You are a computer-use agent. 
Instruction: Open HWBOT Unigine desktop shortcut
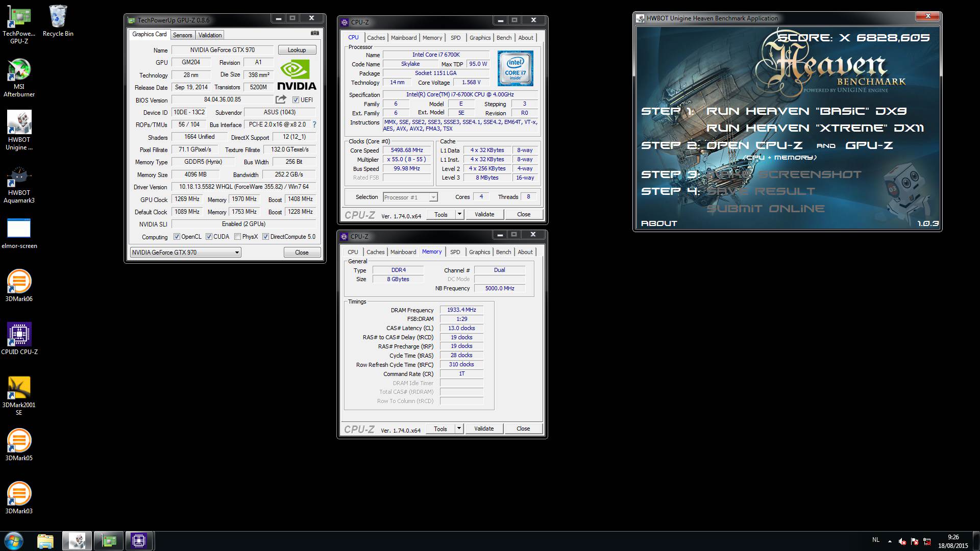[x=19, y=130]
